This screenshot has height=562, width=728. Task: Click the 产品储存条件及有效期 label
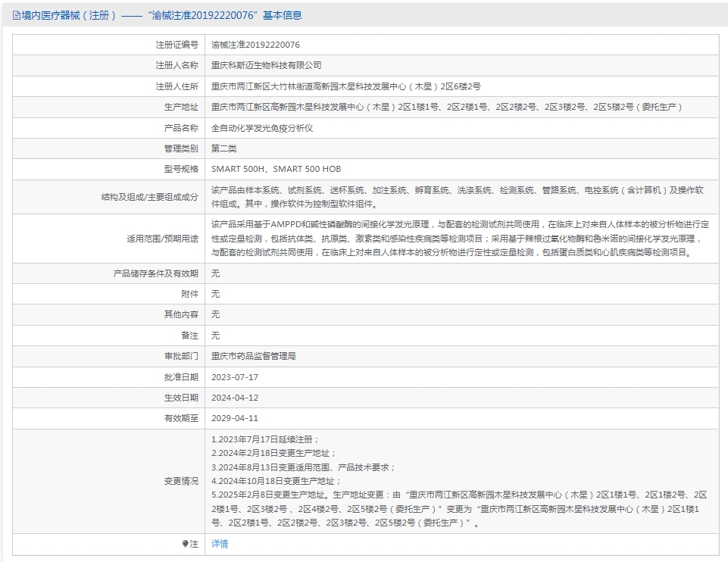pyautogui.click(x=155, y=273)
